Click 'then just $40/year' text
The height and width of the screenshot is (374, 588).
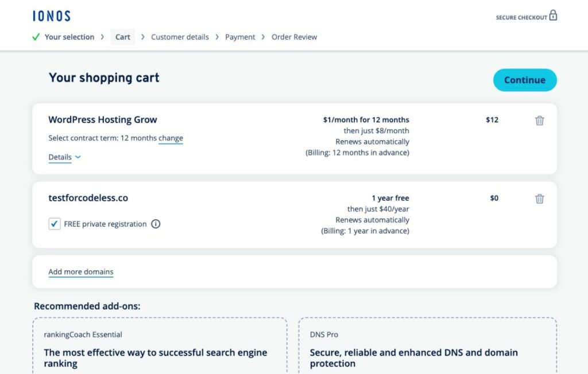point(378,209)
